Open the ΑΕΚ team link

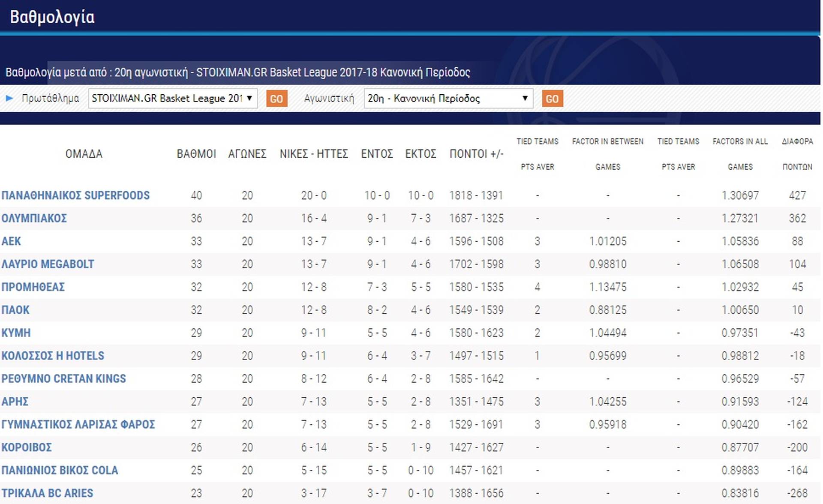11,241
